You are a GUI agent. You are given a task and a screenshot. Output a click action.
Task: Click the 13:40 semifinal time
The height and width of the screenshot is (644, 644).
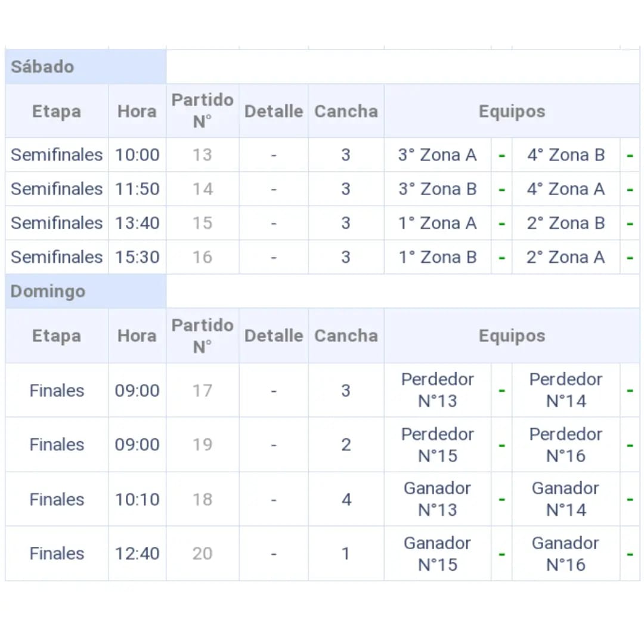137,223
